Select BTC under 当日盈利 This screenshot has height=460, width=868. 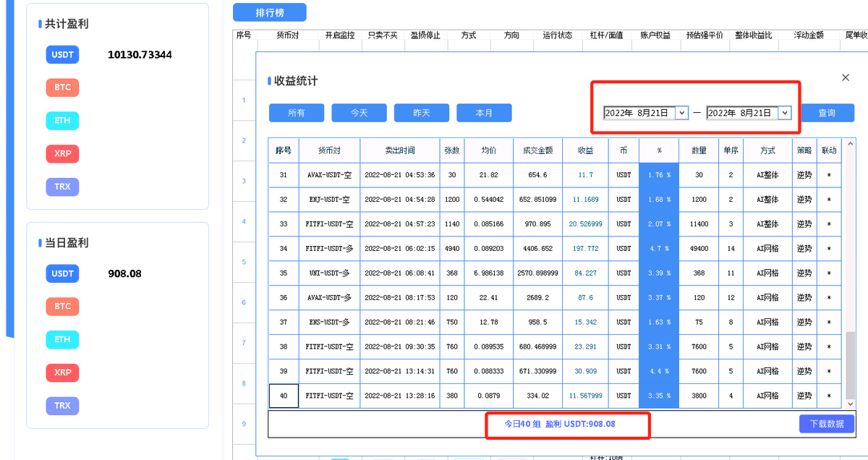[x=62, y=306]
